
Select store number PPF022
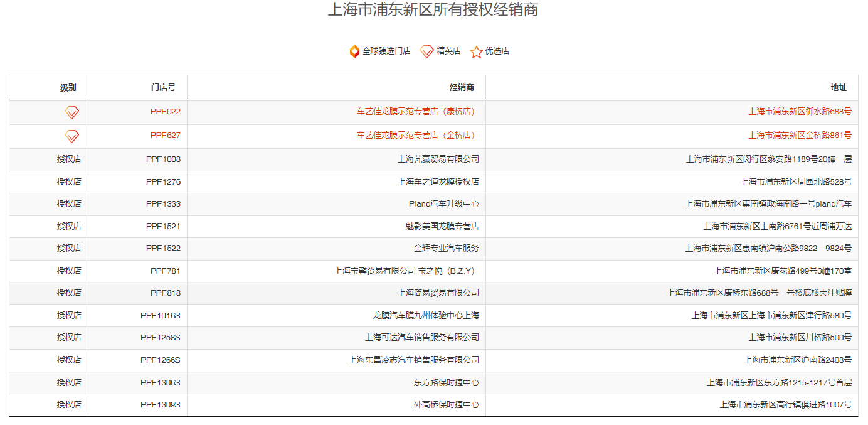coord(165,112)
